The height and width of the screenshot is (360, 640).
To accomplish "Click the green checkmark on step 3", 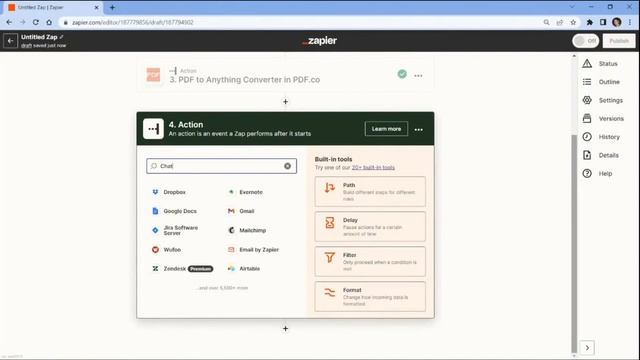I will pyautogui.click(x=402, y=74).
